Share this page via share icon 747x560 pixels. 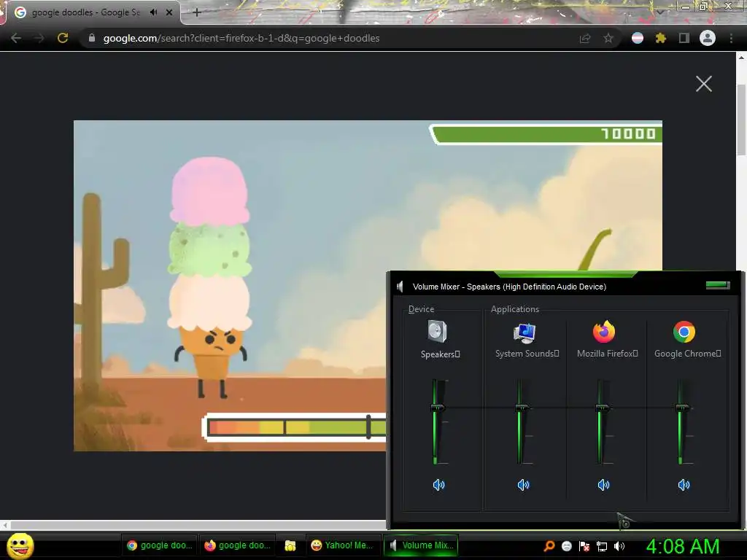tap(585, 39)
